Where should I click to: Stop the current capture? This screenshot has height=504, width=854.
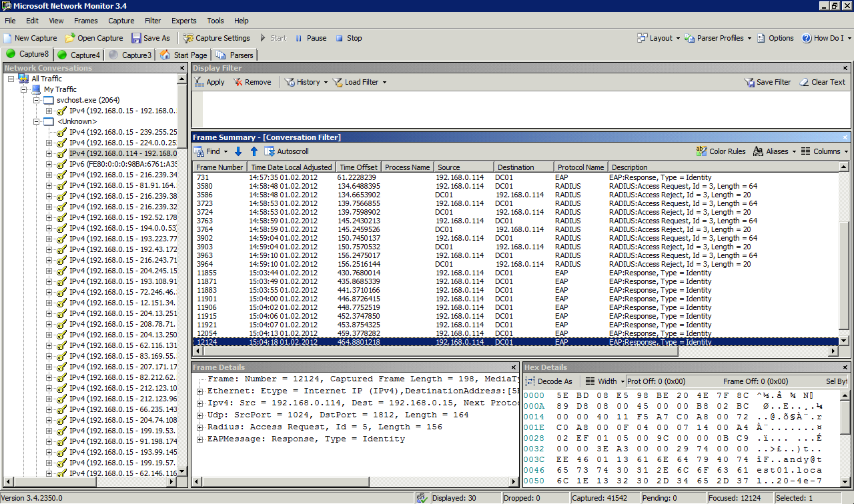tap(348, 38)
